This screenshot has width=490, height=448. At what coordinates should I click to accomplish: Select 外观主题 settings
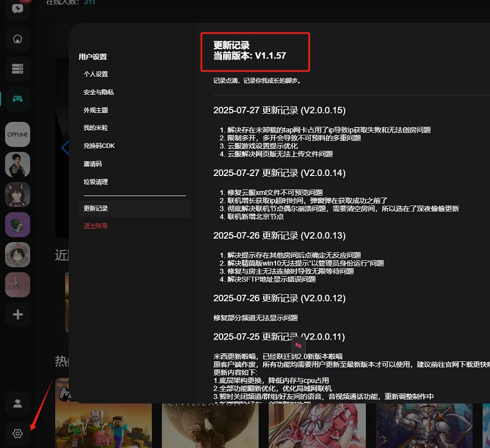(96, 110)
